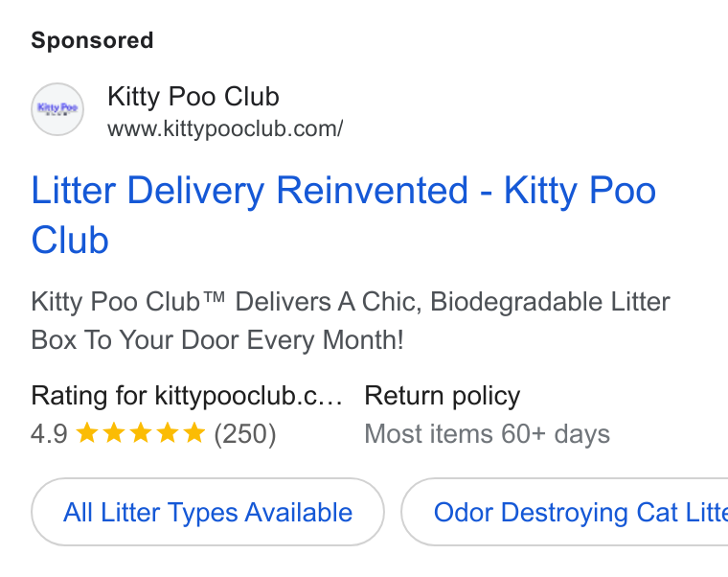Click the Sponsored label
Screen dimensions: 728x577
coord(92,40)
